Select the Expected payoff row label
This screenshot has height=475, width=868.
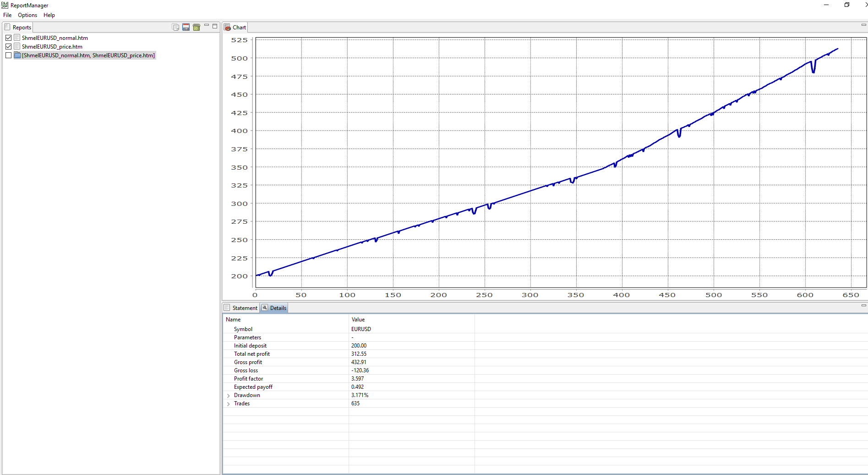pos(253,387)
